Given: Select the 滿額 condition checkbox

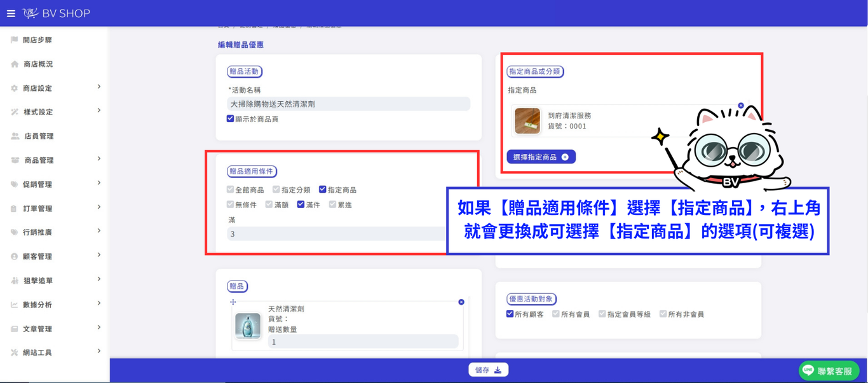Looking at the screenshot, I should coord(269,205).
